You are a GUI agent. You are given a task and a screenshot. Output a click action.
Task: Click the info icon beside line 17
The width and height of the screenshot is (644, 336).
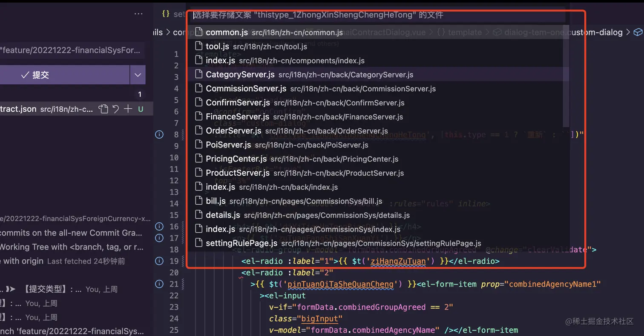(159, 238)
